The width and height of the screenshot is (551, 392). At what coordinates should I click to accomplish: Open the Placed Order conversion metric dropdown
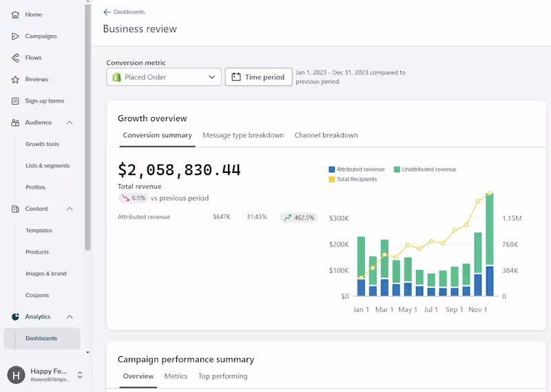click(164, 77)
